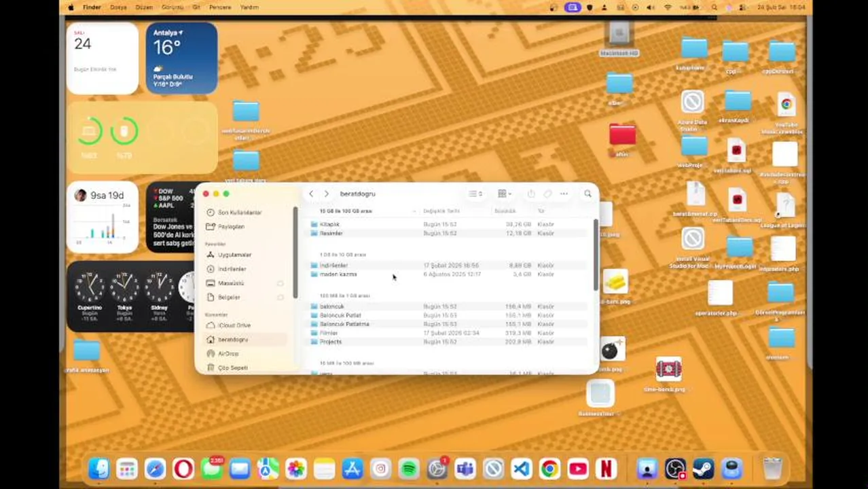Sort by the Değiştirilme Tarihi column header
This screenshot has width=868, height=489.
(x=441, y=211)
